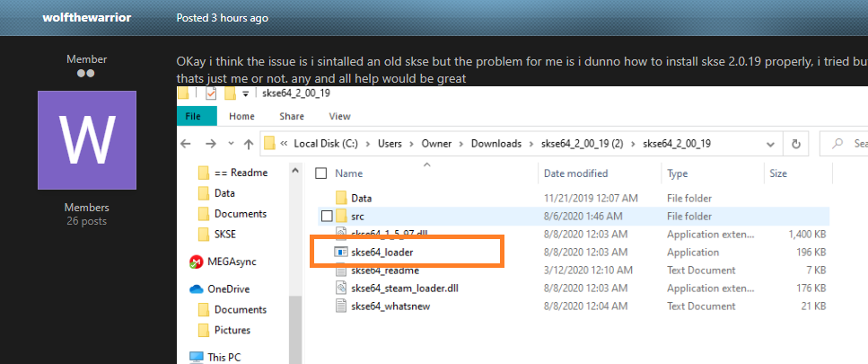Screen dimensions: 868x364
Task: Click the Forward navigation arrow
Action: point(211,144)
